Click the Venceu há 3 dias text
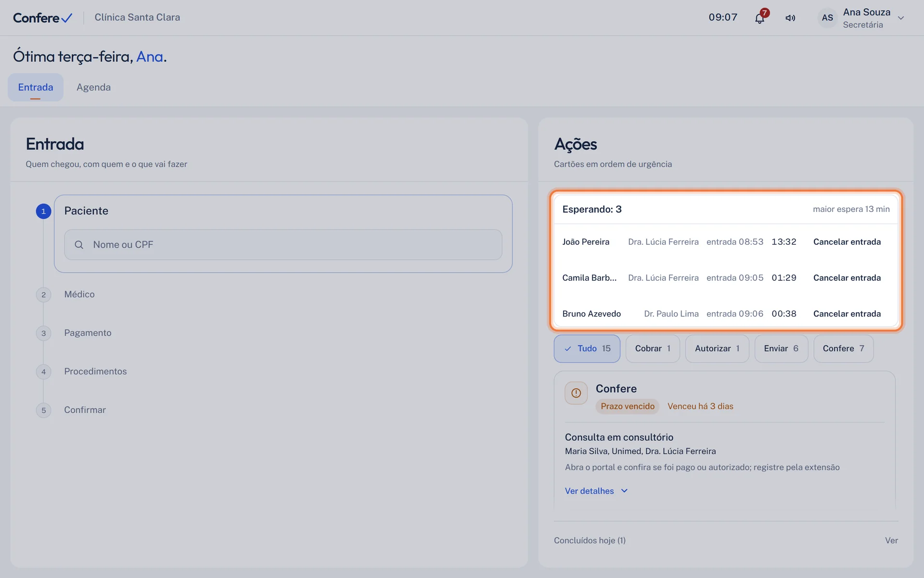 [x=700, y=406]
